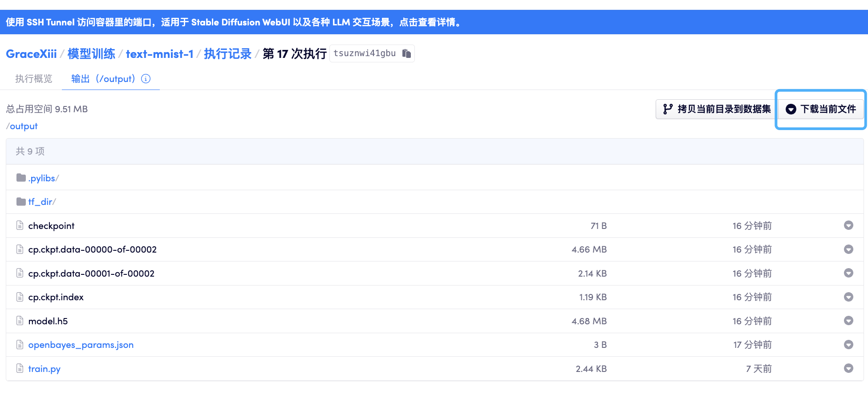
Task: Copy the execution ID tsuznwi41gbu
Action: [x=406, y=53]
